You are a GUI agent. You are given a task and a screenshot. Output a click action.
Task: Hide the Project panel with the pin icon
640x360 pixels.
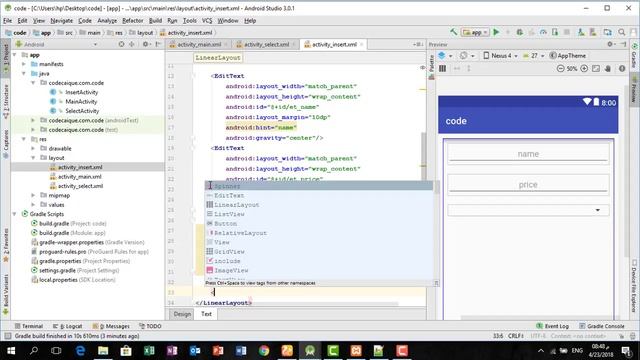pos(158,44)
